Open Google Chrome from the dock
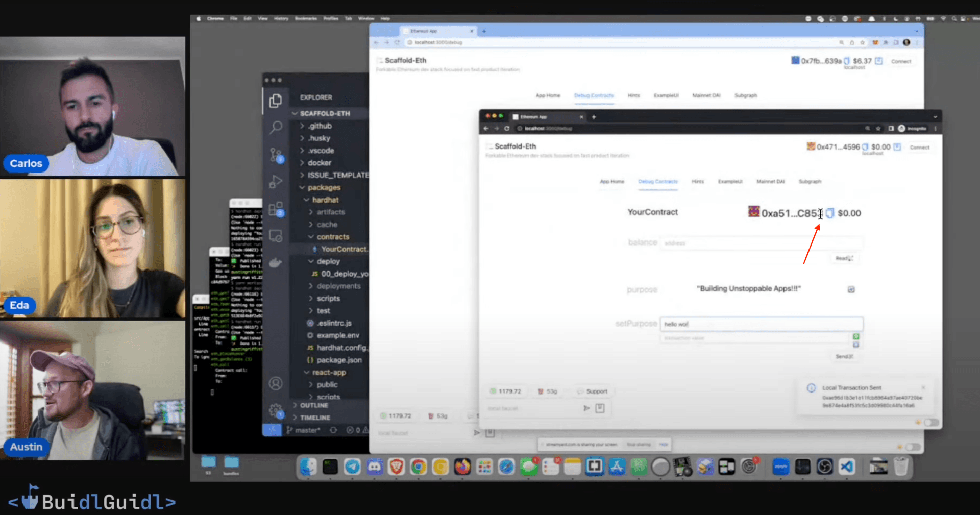The height and width of the screenshot is (515, 980). click(418, 467)
